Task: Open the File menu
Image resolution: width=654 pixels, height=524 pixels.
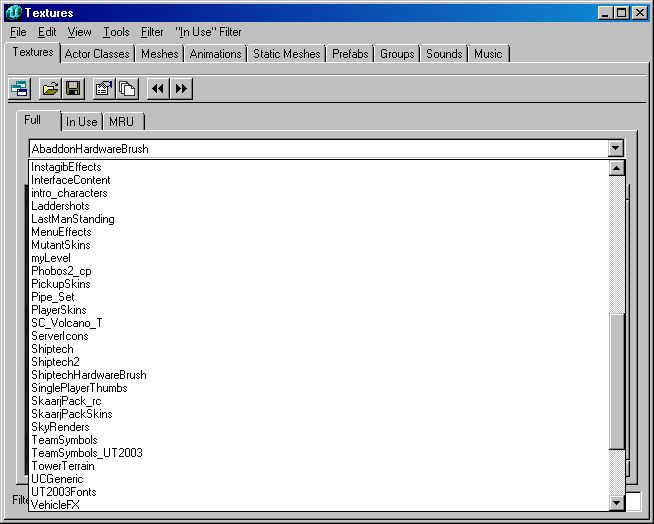Action: coord(18,32)
